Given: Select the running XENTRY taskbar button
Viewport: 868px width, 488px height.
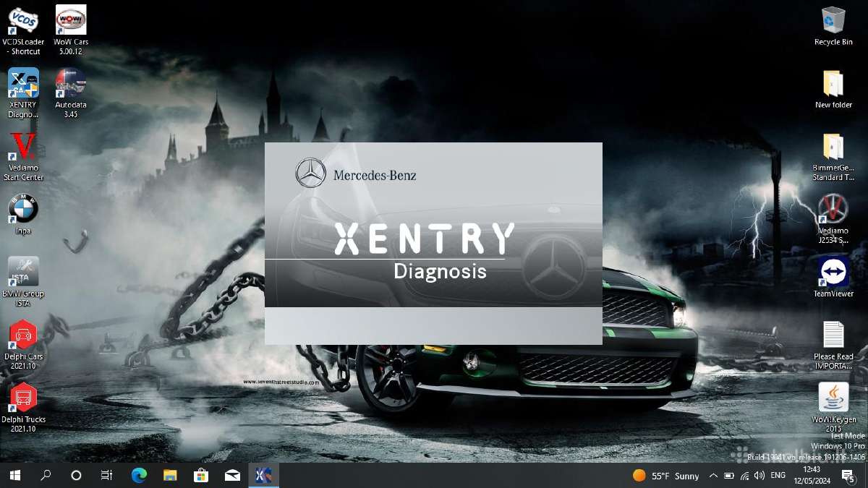Looking at the screenshot, I should (264, 475).
